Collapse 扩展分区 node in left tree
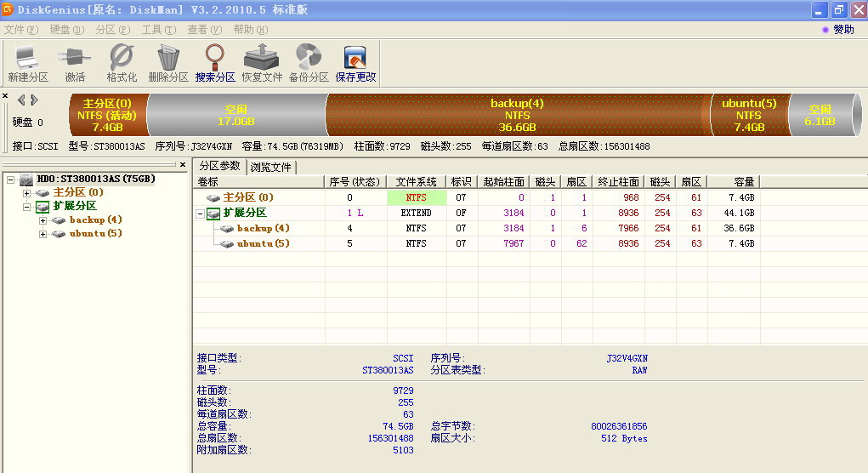 [x=26, y=207]
